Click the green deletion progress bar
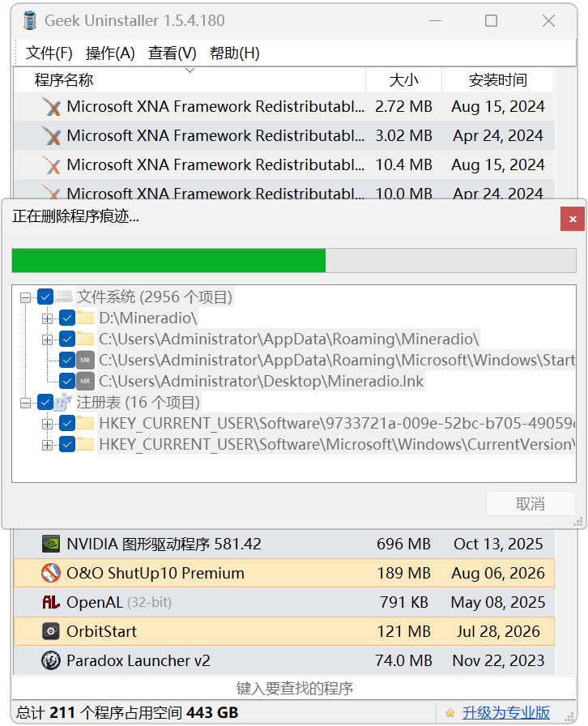 click(x=294, y=260)
